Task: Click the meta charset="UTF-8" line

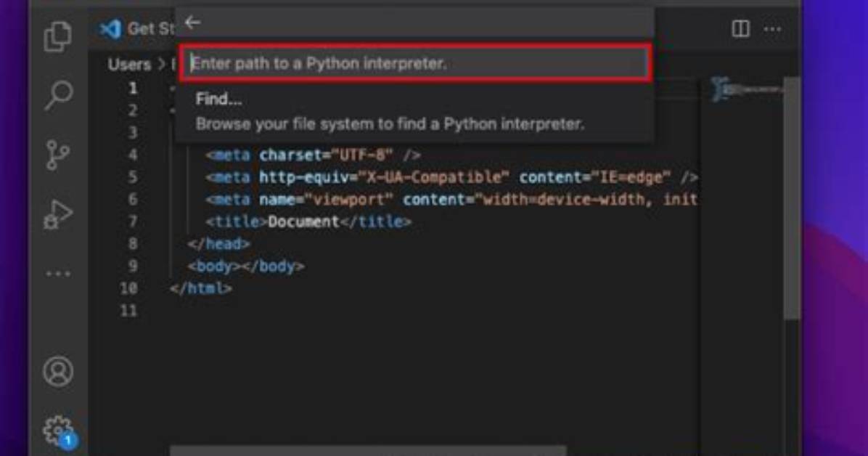Action: [x=314, y=155]
